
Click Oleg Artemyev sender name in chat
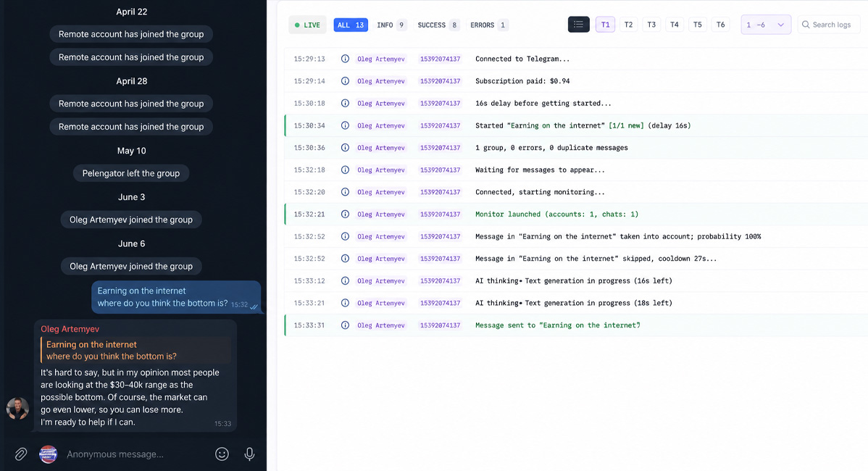tap(70, 329)
